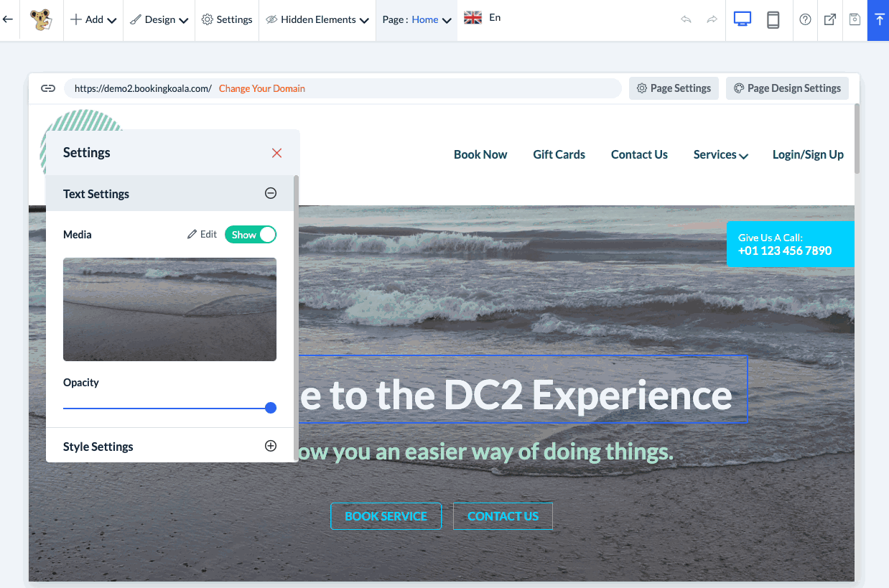Click Gift Cards navigation item
This screenshot has height=588, width=889.
[559, 154]
